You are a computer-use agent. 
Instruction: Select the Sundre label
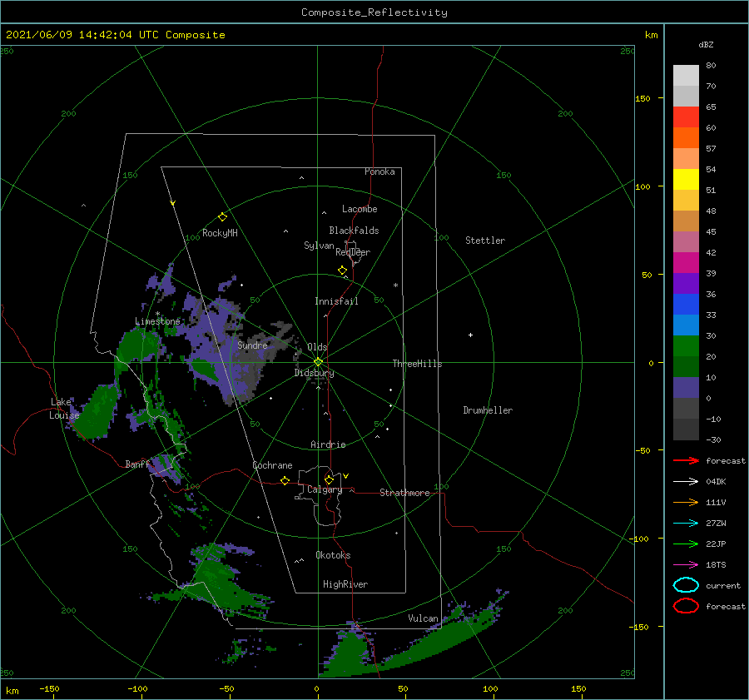[252, 345]
